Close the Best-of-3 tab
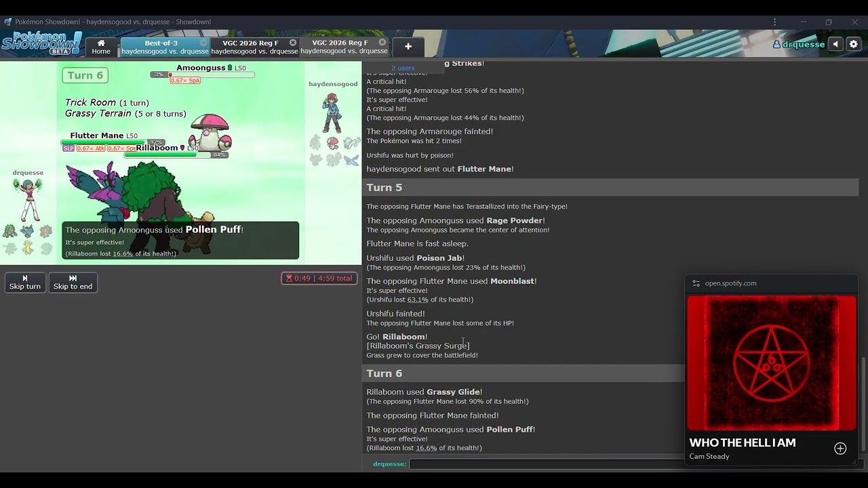Screen dimensions: 868x488 [x=203, y=43]
